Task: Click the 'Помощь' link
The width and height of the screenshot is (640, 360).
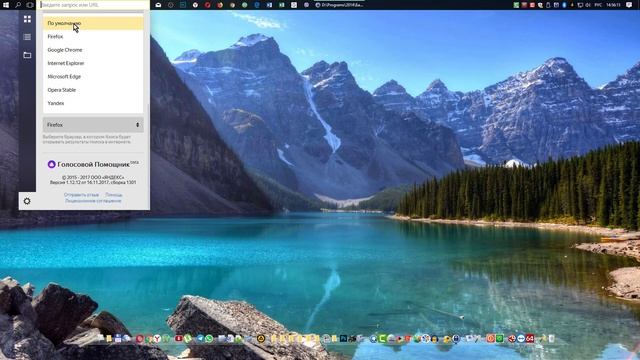Action: coord(113,195)
